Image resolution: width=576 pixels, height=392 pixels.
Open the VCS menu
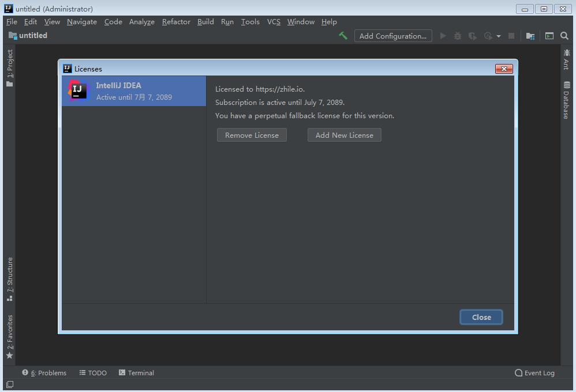[x=274, y=22]
